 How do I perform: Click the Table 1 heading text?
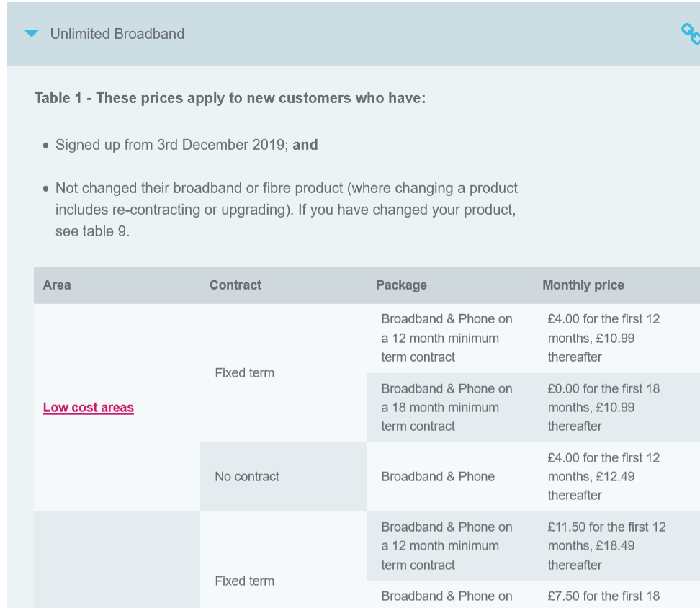point(230,98)
